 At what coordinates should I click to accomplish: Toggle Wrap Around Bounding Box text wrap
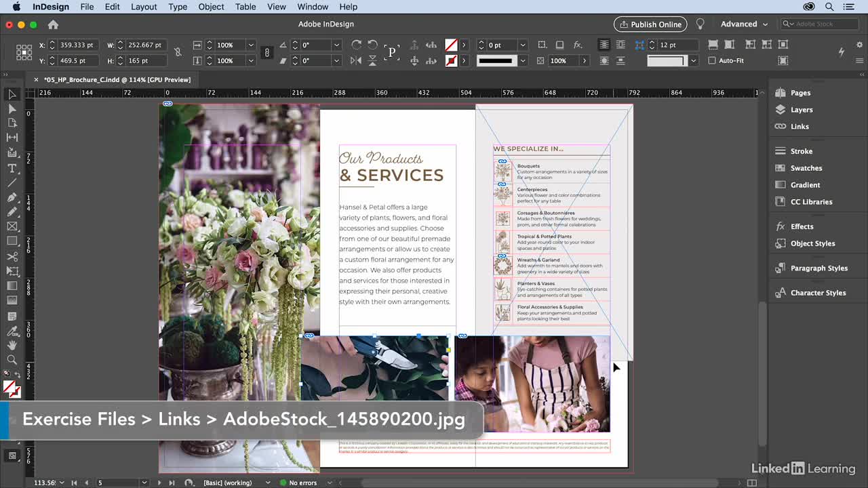click(620, 45)
